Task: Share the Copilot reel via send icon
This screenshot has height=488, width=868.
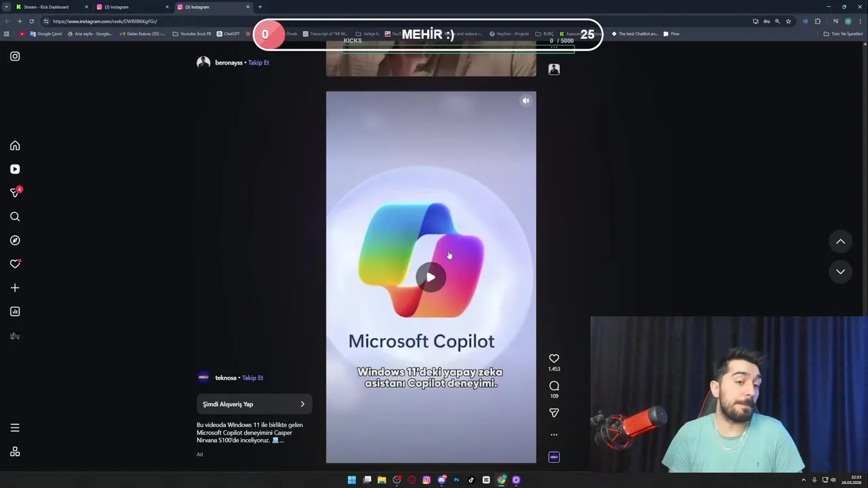Action: click(554, 413)
